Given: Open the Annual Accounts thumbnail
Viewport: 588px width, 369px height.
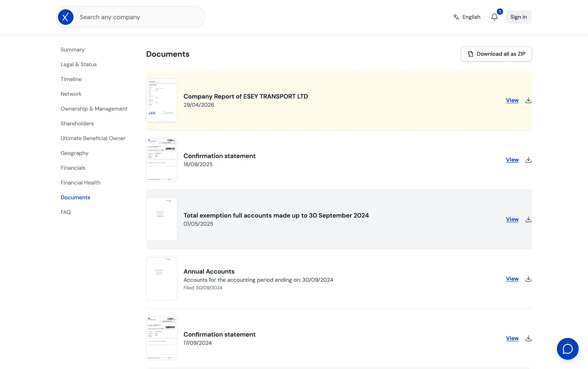Looking at the screenshot, I should coord(162,279).
